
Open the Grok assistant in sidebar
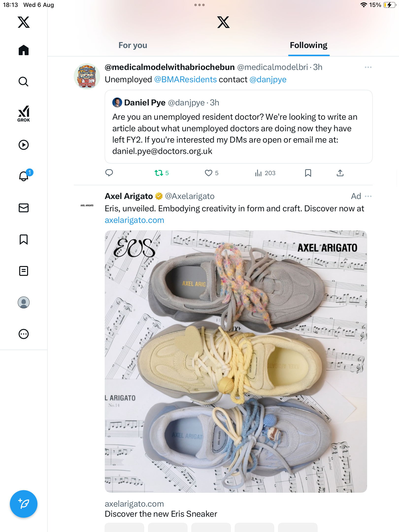pos(24,114)
